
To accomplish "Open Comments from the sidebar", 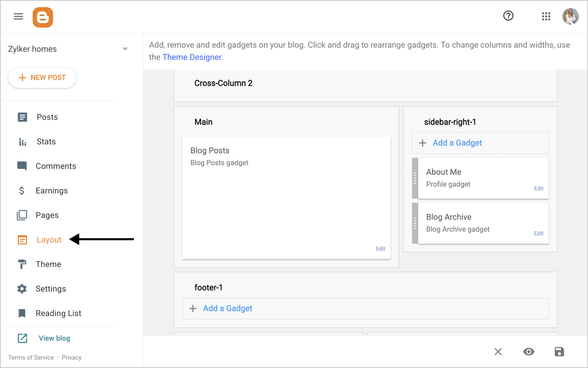I will point(56,166).
